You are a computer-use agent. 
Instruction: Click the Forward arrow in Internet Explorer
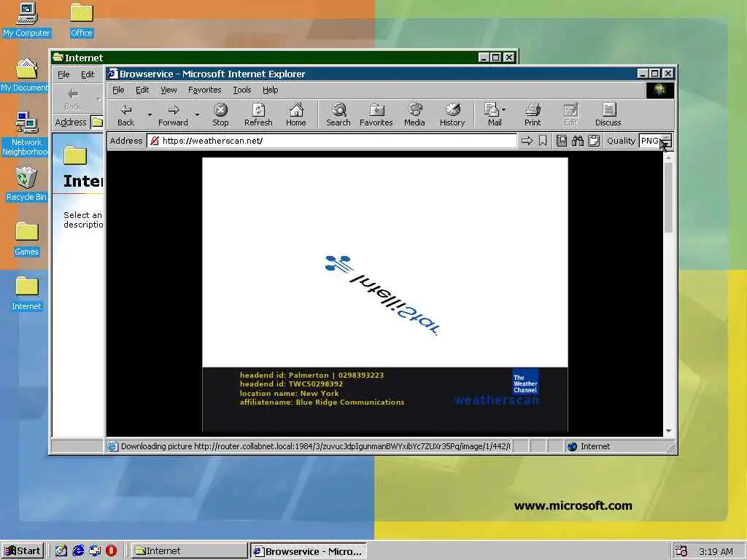pos(173,114)
